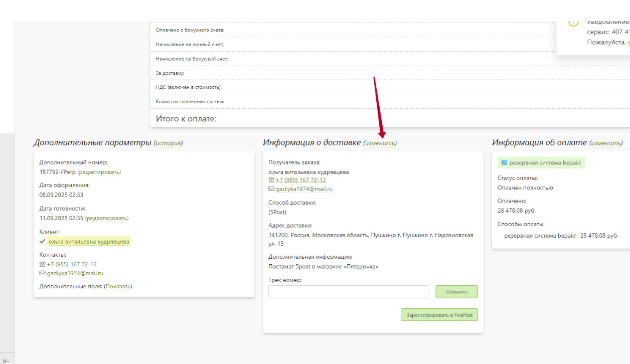Edit the Дата готовности value
This screenshot has height=364, width=630.
point(107,218)
